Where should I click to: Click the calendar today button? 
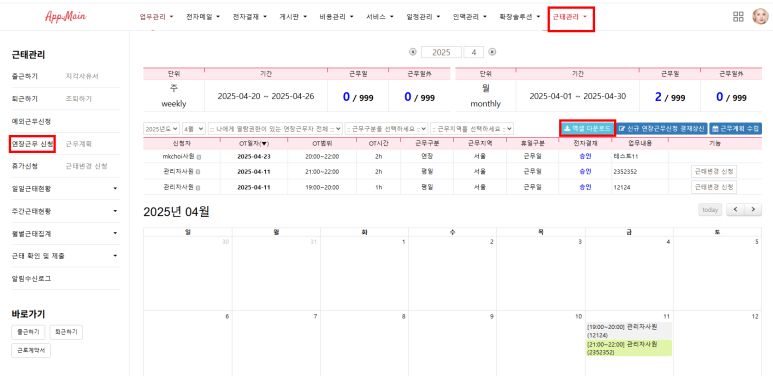click(x=710, y=209)
